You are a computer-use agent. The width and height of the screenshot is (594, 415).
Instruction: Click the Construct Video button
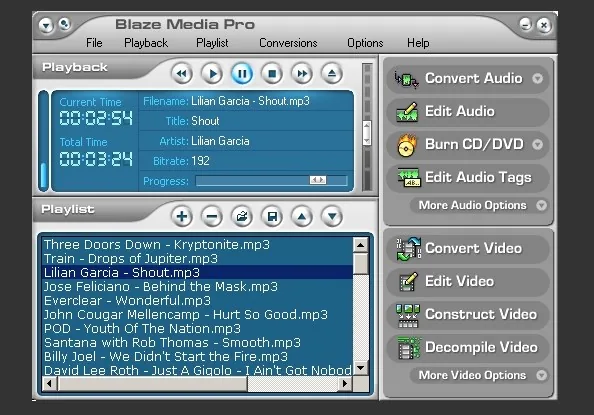point(468,314)
